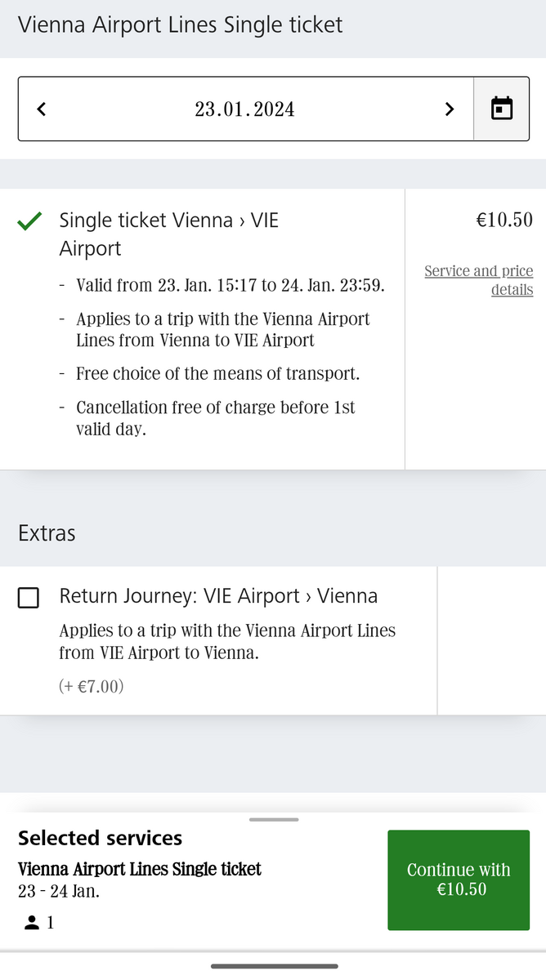This screenshot has height=980, width=546.
Task: Tap the + €7.00 return surcharge text
Action: click(x=92, y=687)
